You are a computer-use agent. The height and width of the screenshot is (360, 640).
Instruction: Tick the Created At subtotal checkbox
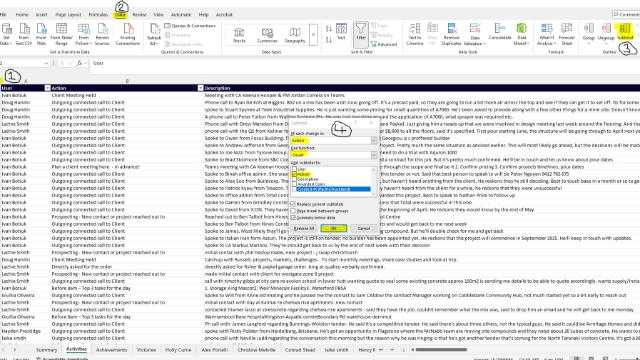click(294, 189)
